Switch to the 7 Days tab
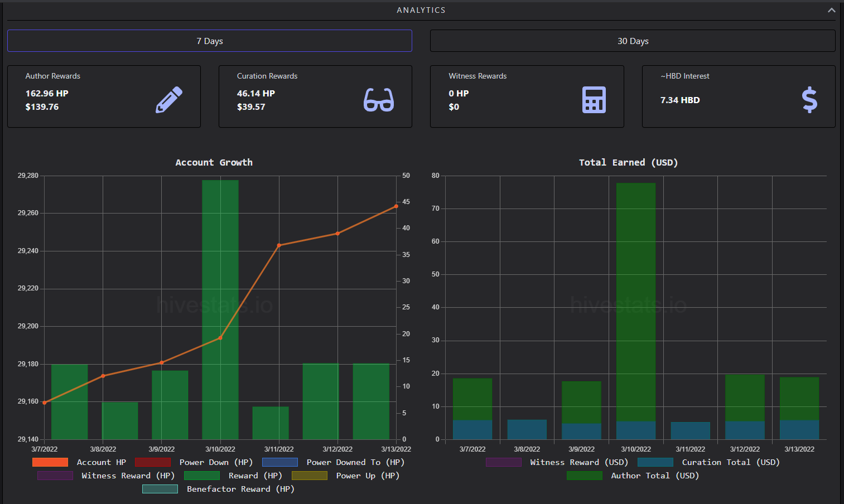844x504 pixels. [210, 41]
